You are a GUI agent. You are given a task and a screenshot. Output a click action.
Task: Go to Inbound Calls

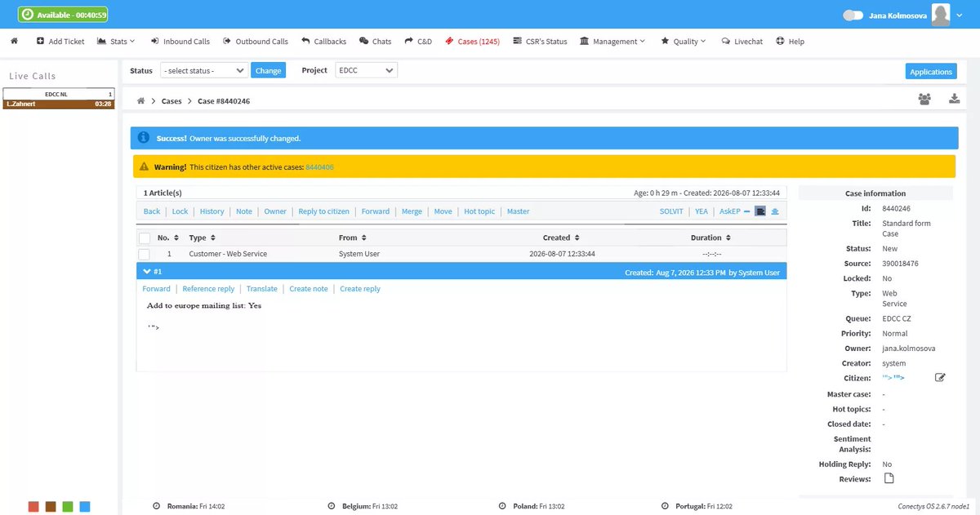[180, 41]
